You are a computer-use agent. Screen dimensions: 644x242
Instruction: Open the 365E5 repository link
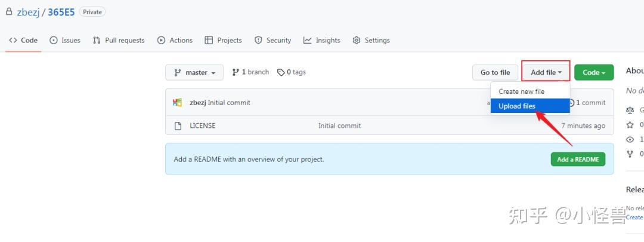[x=61, y=12]
